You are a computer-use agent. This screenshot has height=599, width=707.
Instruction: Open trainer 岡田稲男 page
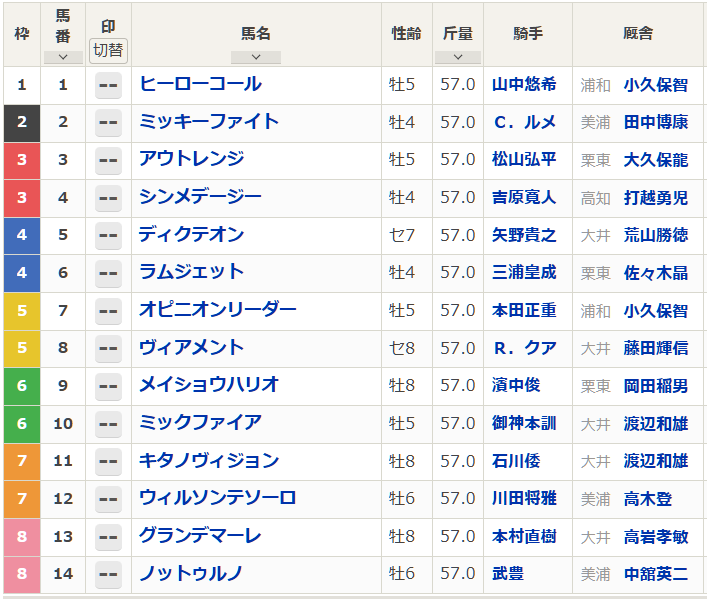tap(656, 386)
